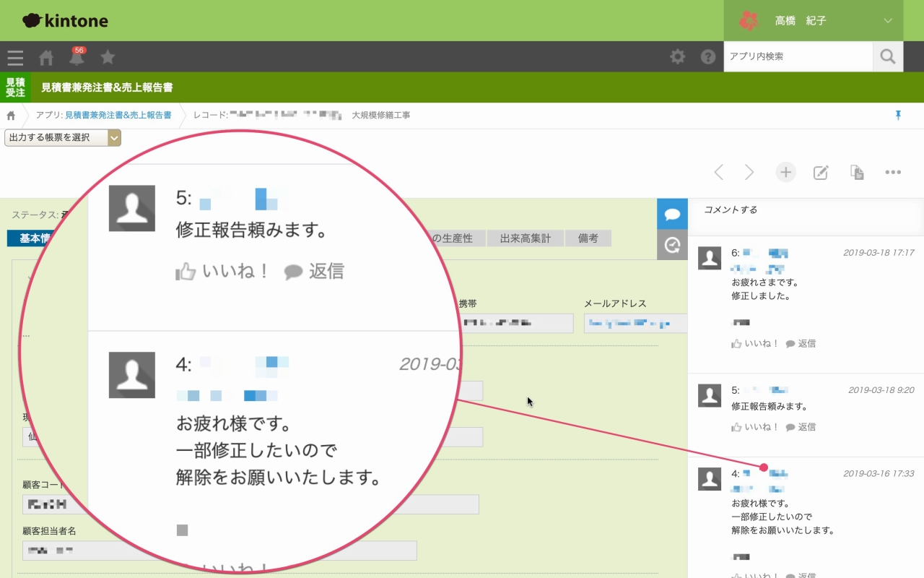Click avatar of comment 5 in sidebar
This screenshot has height=578, width=924.
[x=710, y=395]
